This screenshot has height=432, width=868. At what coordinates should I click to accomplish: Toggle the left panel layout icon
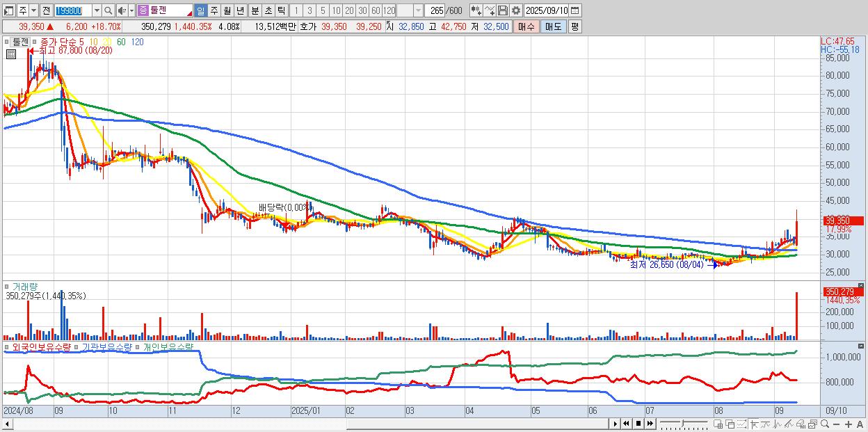click(8, 10)
